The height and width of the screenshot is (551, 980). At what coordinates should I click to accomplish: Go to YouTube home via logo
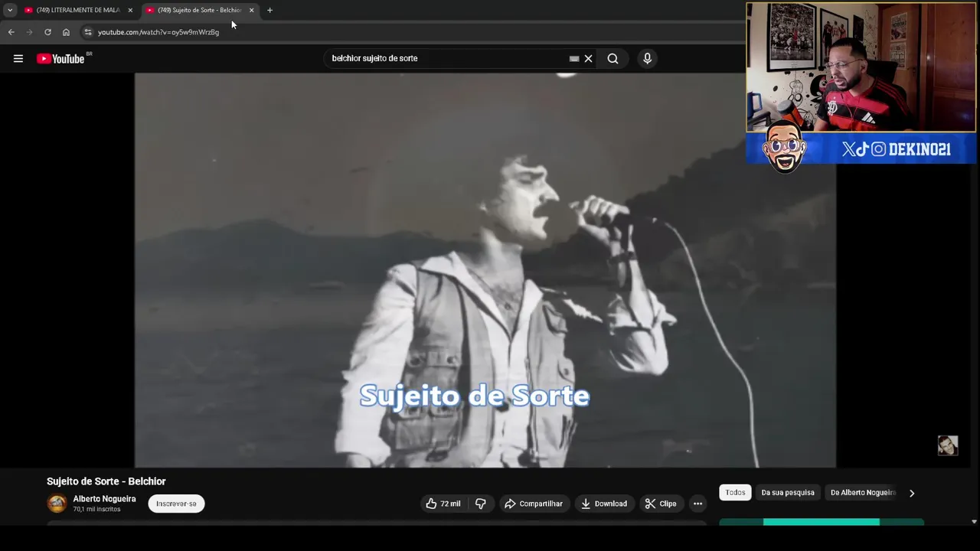click(x=60, y=59)
